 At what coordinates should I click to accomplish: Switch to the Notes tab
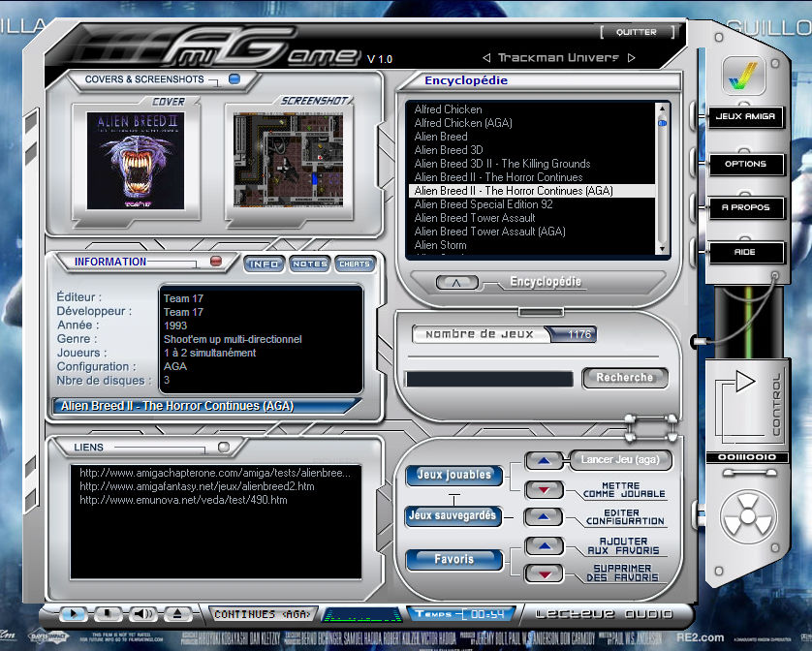[x=310, y=264]
